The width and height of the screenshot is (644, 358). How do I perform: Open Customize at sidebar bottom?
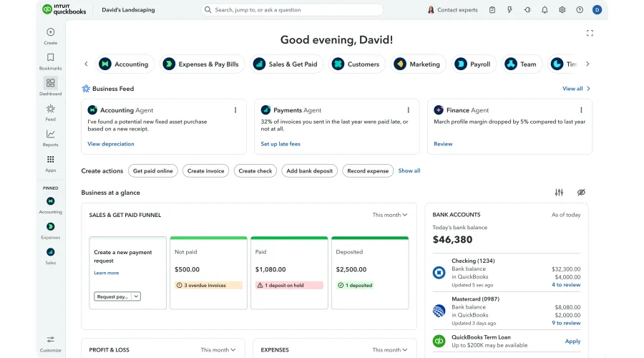(x=51, y=344)
